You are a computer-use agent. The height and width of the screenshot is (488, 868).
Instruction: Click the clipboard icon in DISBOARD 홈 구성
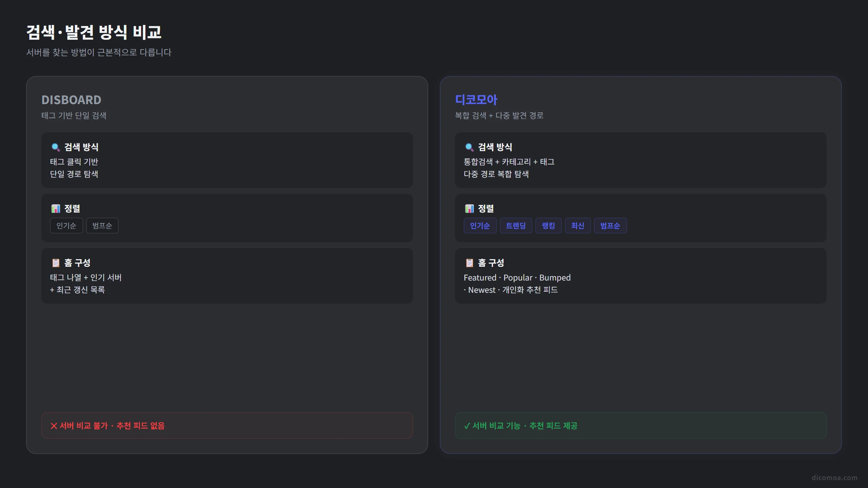(x=55, y=263)
